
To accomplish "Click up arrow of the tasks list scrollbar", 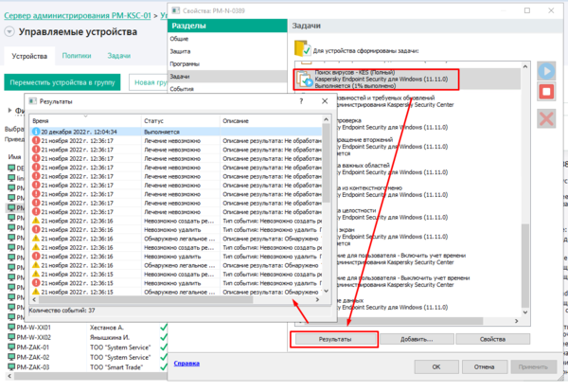I will [525, 66].
